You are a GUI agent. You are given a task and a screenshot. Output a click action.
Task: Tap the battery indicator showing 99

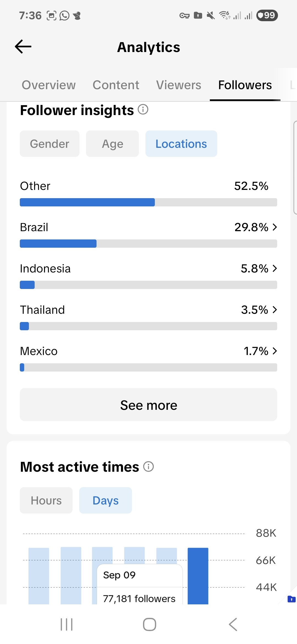267,15
